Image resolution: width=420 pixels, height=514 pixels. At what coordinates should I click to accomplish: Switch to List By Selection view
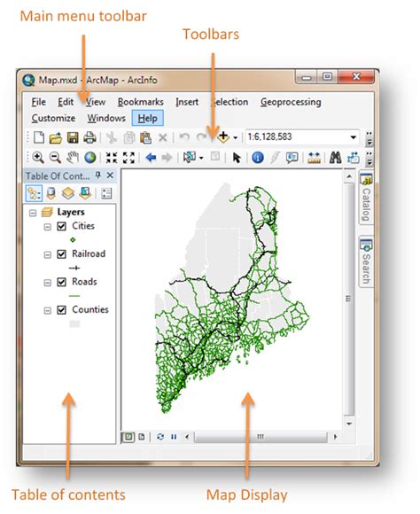[85, 193]
